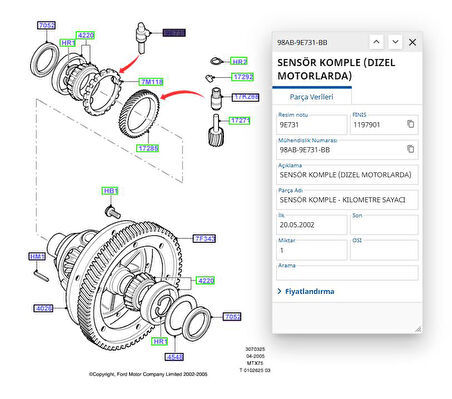Click the panel title SENSÖR KOMPLE heading
Image resolution: width=452 pixels, height=399 pixels.
336,69
